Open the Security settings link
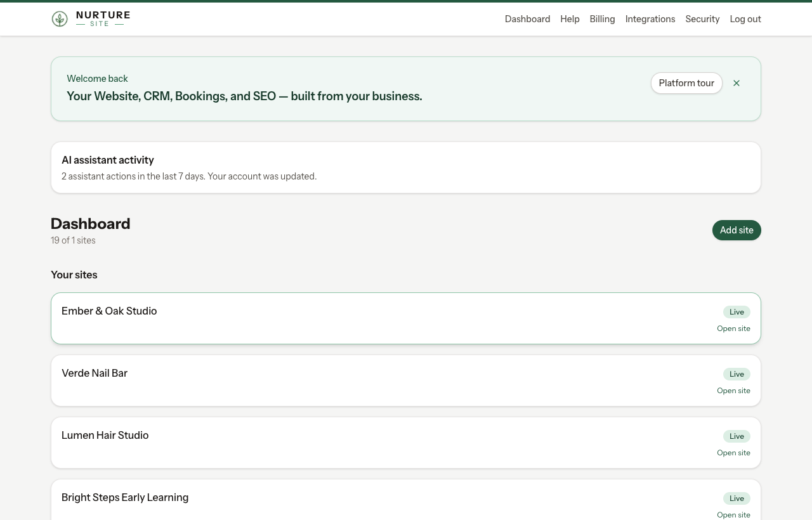The height and width of the screenshot is (520, 812). tap(702, 19)
